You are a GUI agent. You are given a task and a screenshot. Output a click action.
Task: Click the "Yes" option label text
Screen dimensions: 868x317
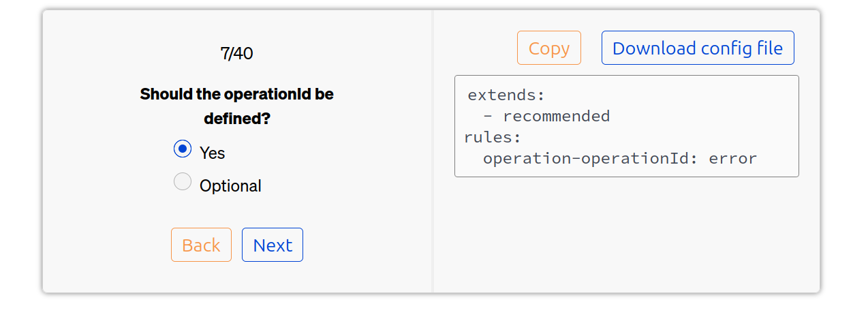point(212,153)
